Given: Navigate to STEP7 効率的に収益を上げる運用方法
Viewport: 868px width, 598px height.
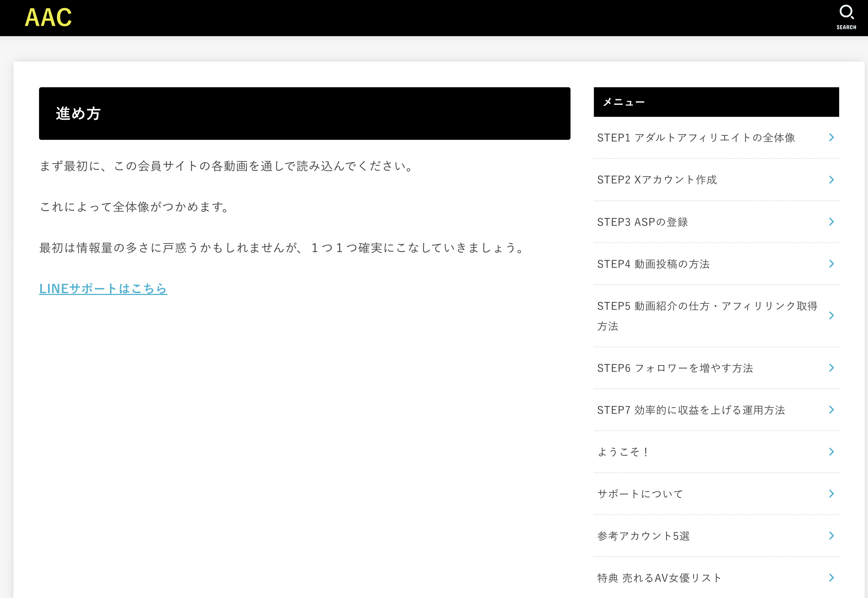Looking at the screenshot, I should pyautogui.click(x=691, y=410).
